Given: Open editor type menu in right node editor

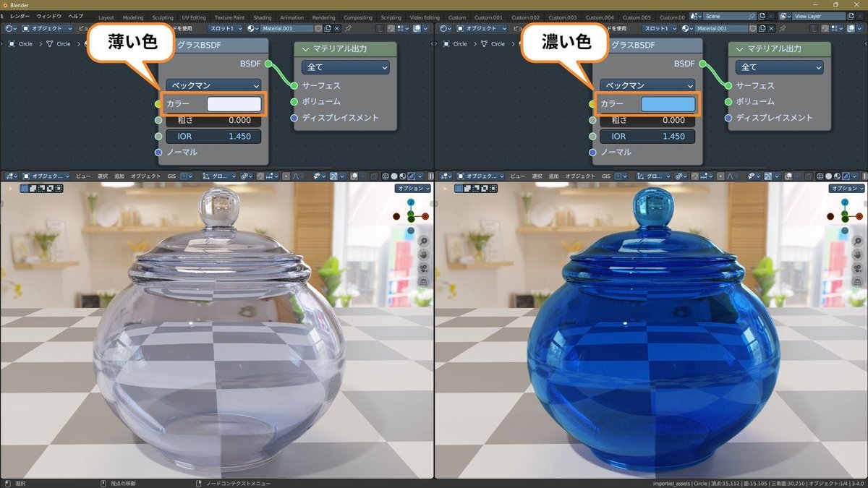Looking at the screenshot, I should coord(445,28).
